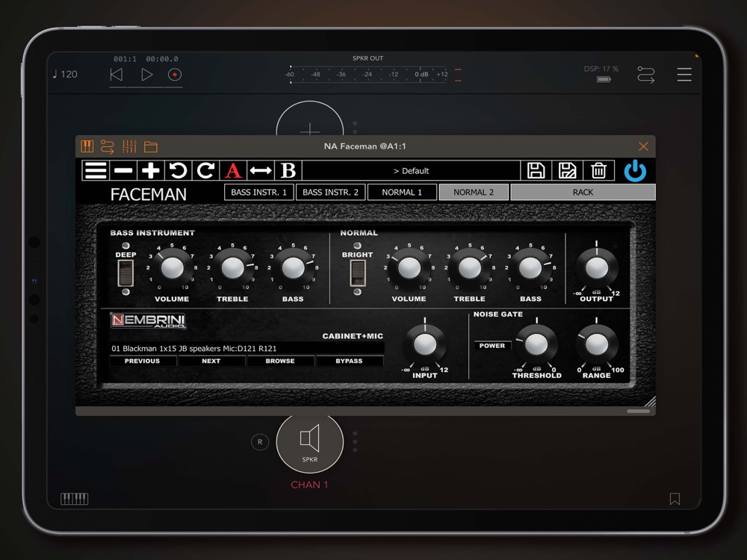This screenshot has width=747, height=560.
Task: Delete preset with trash icon
Action: click(598, 170)
